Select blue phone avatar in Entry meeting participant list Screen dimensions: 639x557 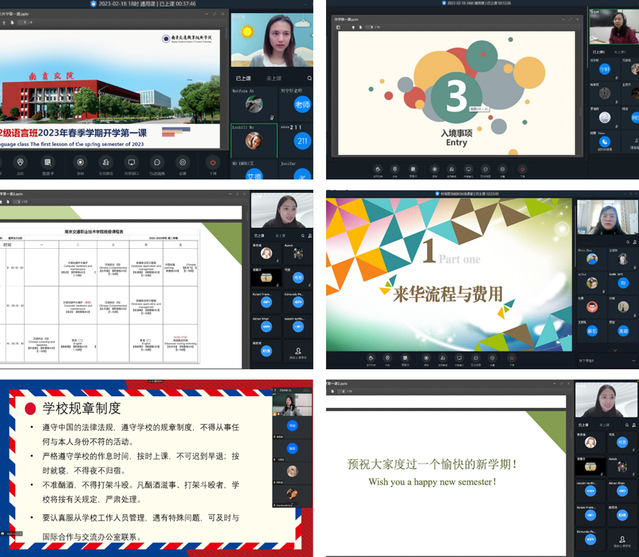[x=605, y=141]
